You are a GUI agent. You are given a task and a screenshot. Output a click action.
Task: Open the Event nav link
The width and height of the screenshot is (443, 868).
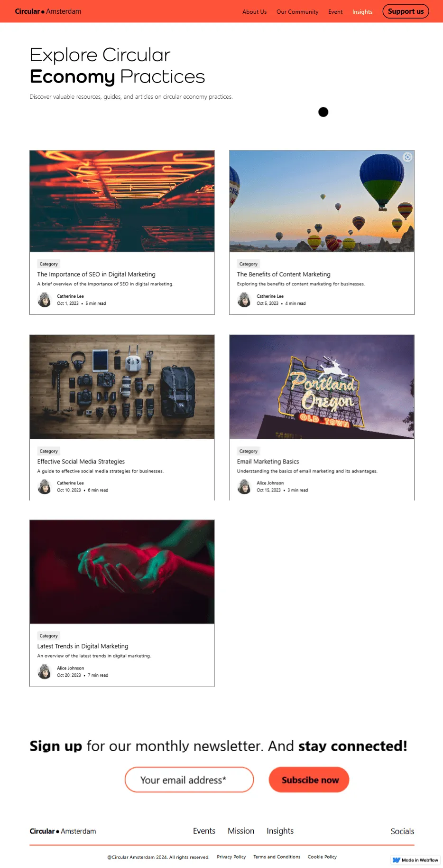click(335, 12)
